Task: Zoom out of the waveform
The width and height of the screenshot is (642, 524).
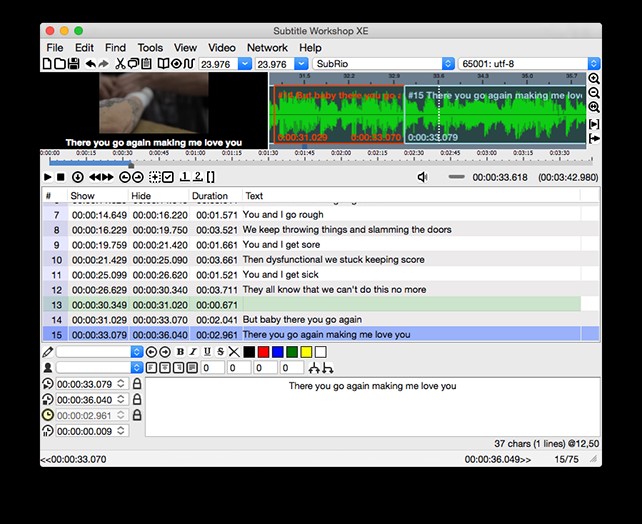Action: 594,93
